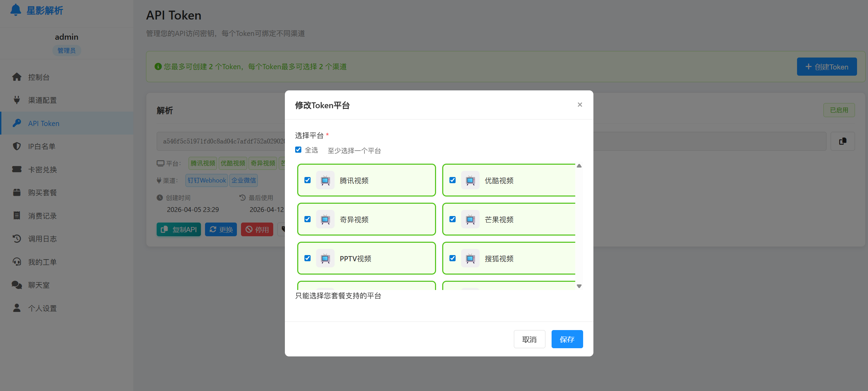Click the 停用 button

point(257,229)
